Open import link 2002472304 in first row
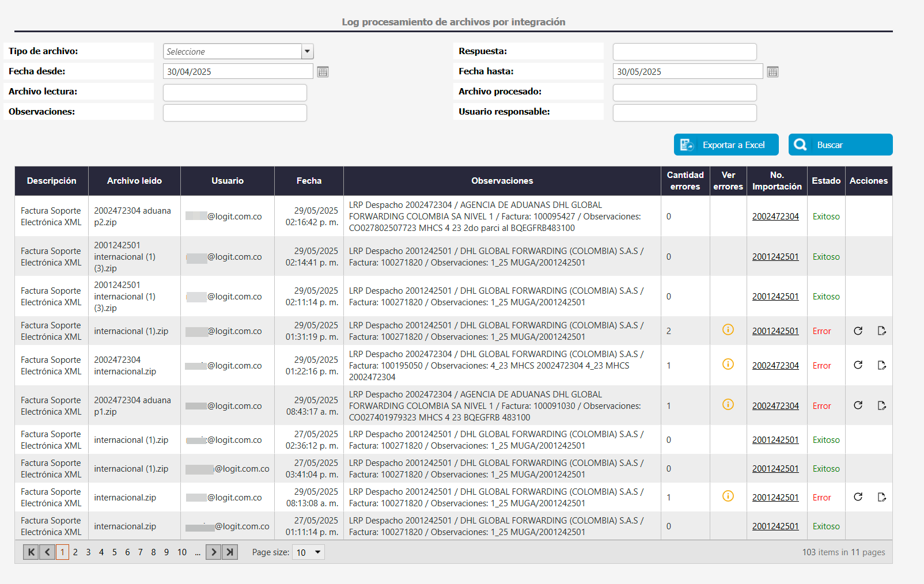This screenshot has height=584, width=924. pos(775,217)
